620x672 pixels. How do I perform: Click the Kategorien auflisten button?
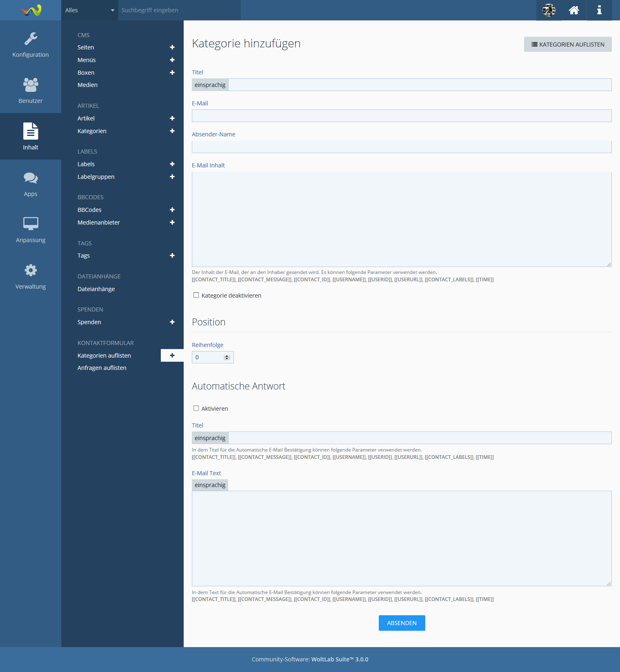coord(567,45)
